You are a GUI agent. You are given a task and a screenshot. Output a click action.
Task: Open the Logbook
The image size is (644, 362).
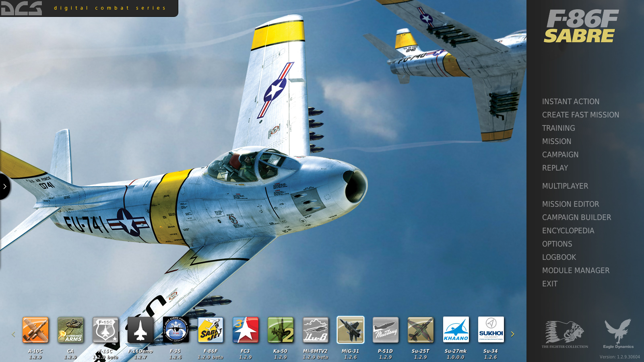pyautogui.click(x=559, y=257)
